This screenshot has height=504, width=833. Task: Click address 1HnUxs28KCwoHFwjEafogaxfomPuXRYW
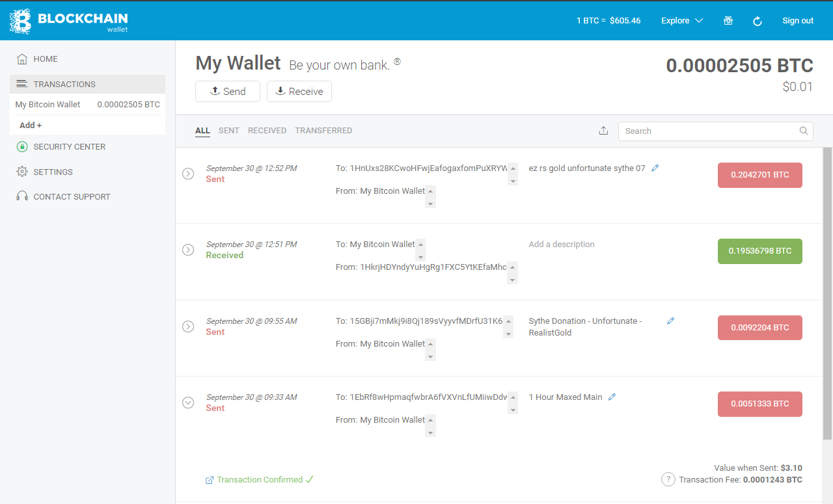pyautogui.click(x=427, y=168)
